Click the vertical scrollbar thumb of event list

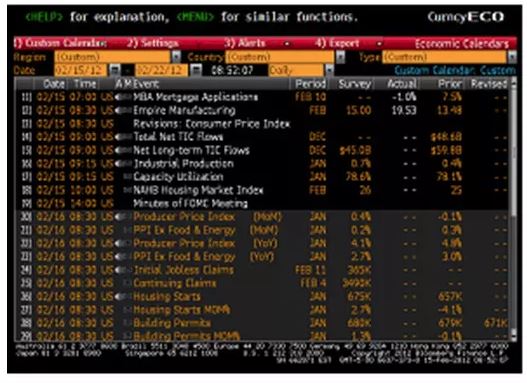coord(513,150)
